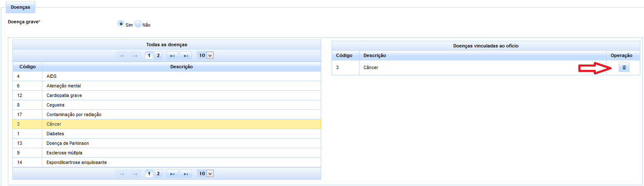Delete Câncer from linked diseases with trash icon
644x186 pixels.
point(624,67)
